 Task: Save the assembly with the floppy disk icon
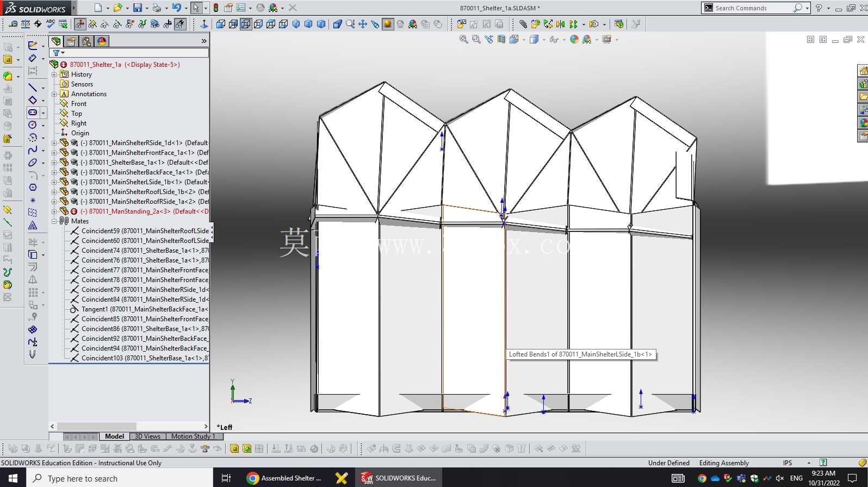(x=137, y=8)
